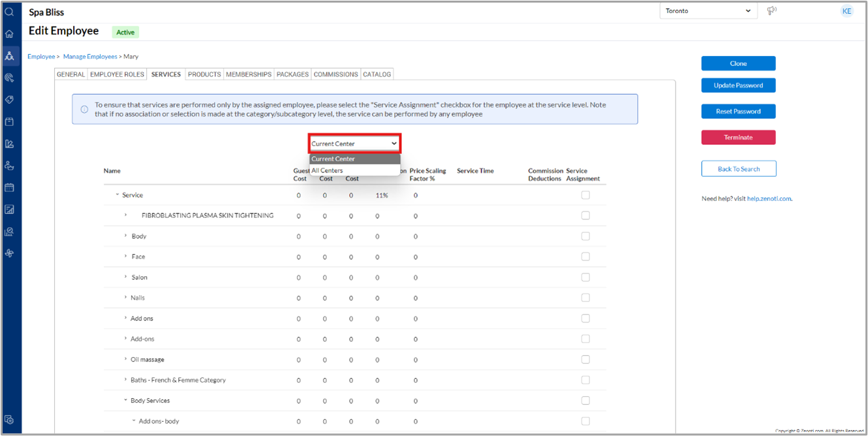Go to the Employee breadcrumb link
This screenshot has width=868, height=436.
coord(41,57)
